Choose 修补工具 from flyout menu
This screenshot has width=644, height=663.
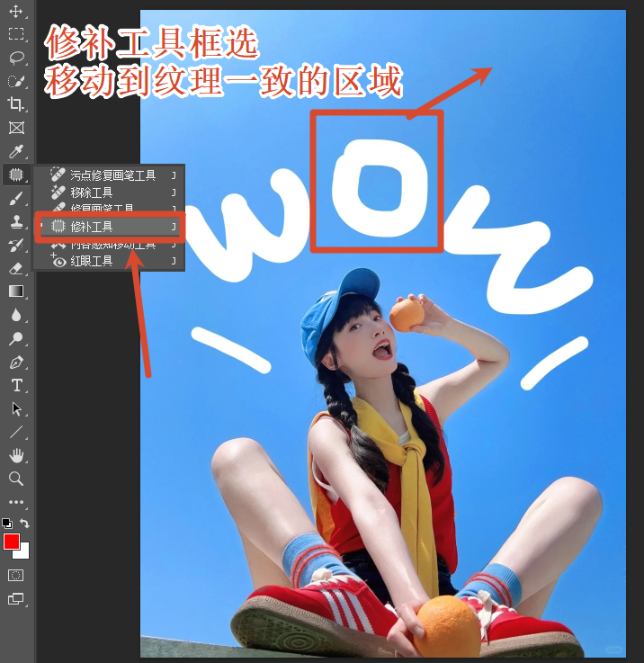click(x=109, y=227)
